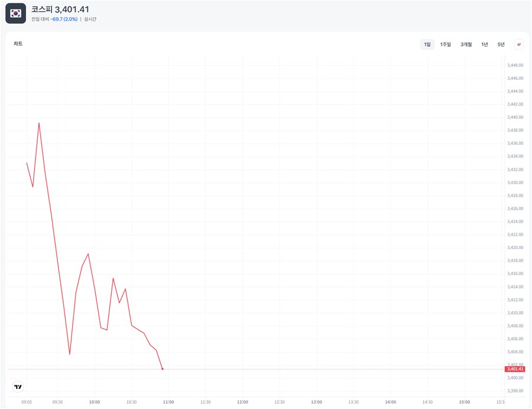Click the 차트 section heading
The image size is (532, 409).
(x=18, y=44)
